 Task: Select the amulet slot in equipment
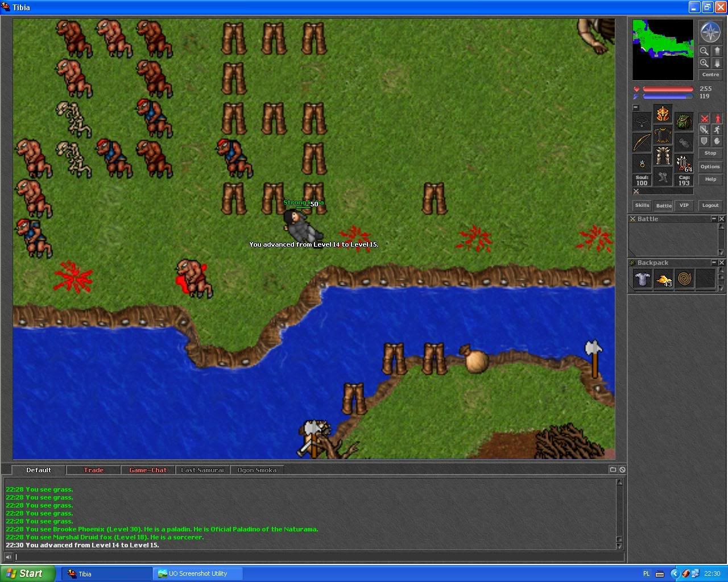642,122
